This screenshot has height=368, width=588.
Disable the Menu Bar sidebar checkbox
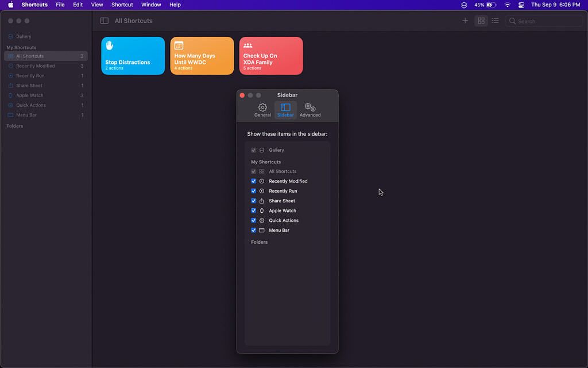coord(253,230)
